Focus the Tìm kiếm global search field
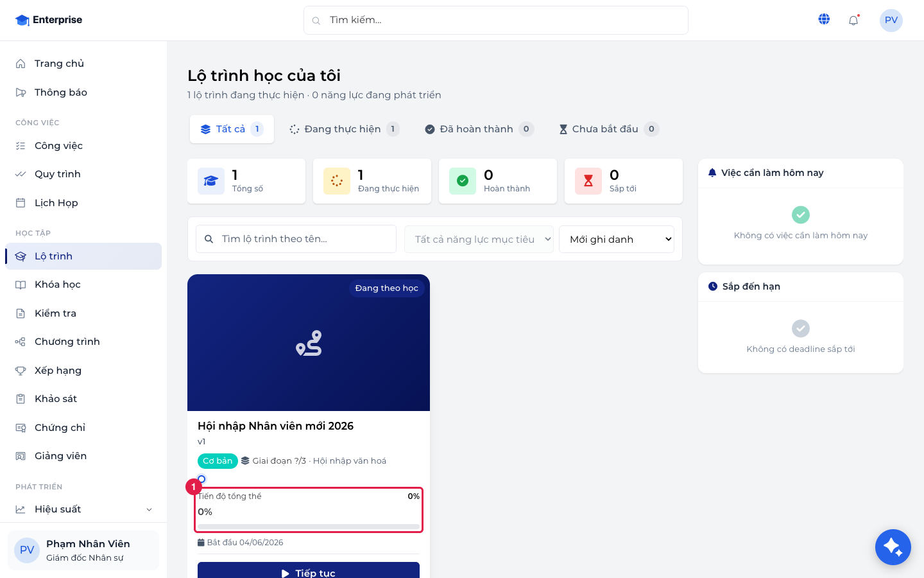 click(496, 21)
